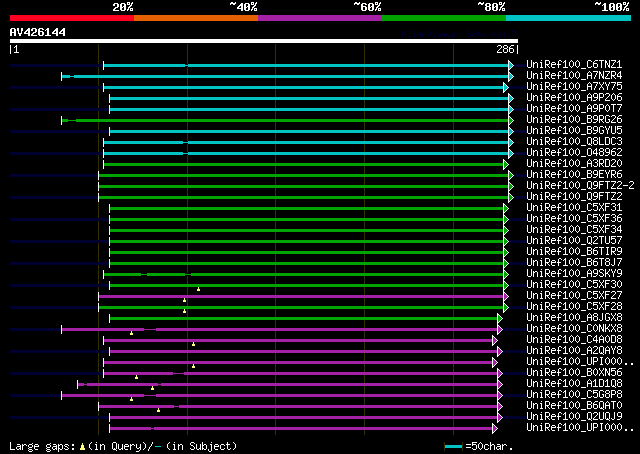Click the yellow triangle in the Large gaps legend
The width and height of the screenshot is (640, 454).
(83, 446)
